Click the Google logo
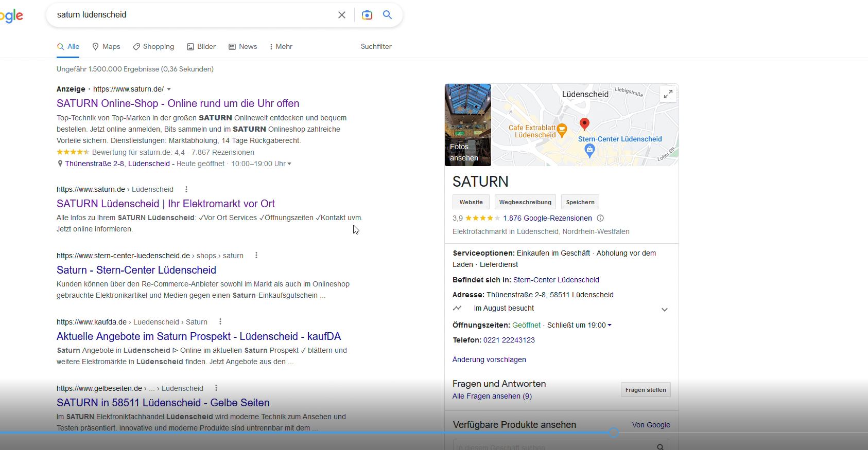The image size is (868, 450). point(11,16)
